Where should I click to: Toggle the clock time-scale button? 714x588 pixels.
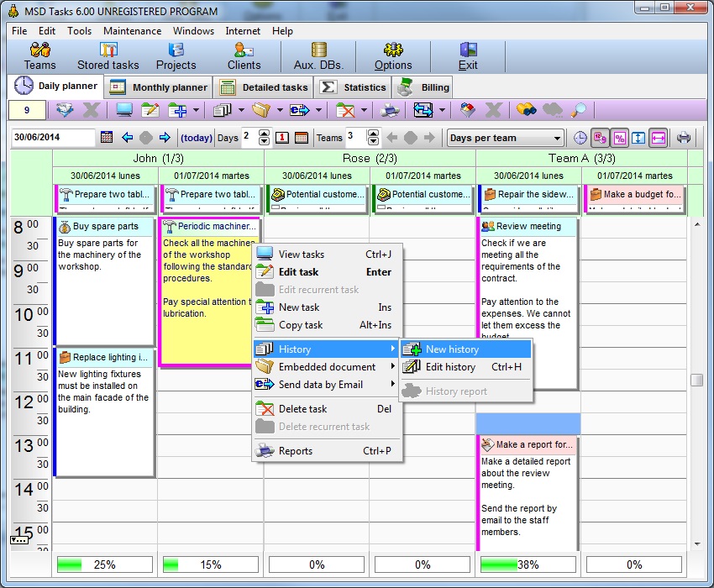[x=580, y=138]
